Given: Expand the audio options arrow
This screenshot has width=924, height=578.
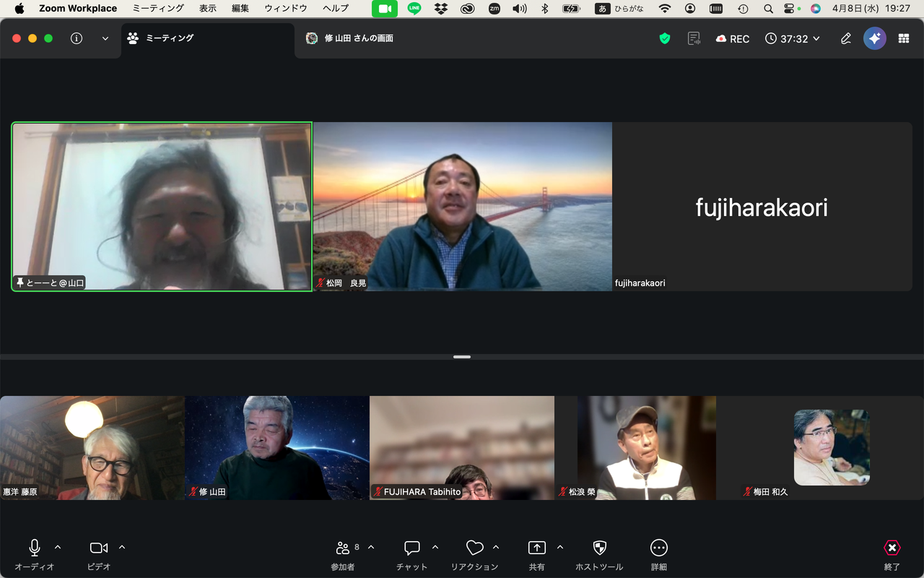Looking at the screenshot, I should [x=58, y=548].
